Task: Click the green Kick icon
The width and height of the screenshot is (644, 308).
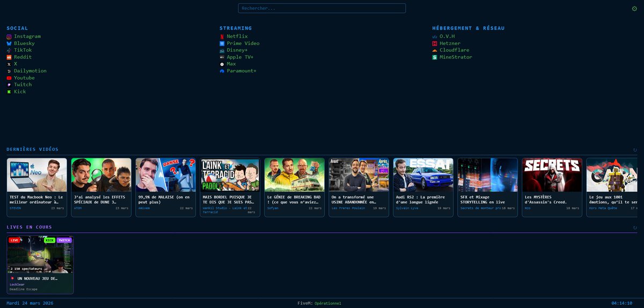Action: coord(9,92)
